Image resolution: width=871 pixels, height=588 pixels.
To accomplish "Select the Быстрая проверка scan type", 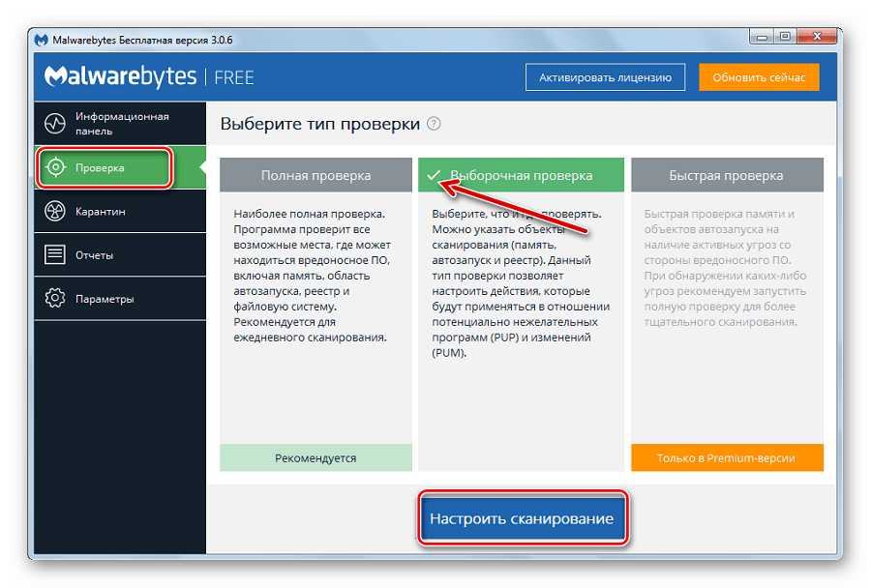I will 726,176.
